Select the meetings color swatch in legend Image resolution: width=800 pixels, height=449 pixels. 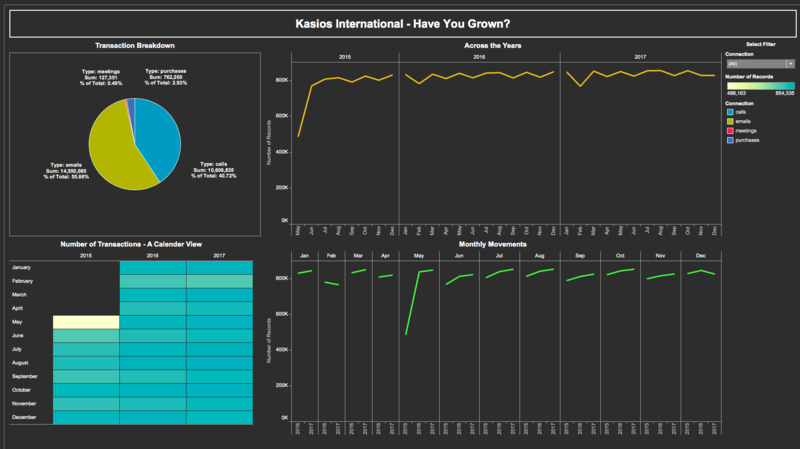730,131
